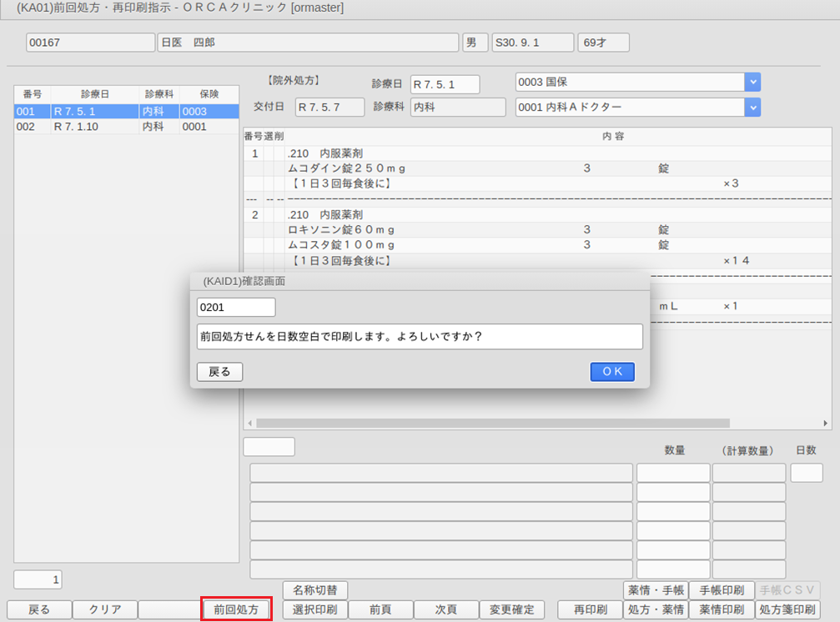The width and height of the screenshot is (840, 622).
Task: Click the 選択印刷 button
Action: point(314,609)
